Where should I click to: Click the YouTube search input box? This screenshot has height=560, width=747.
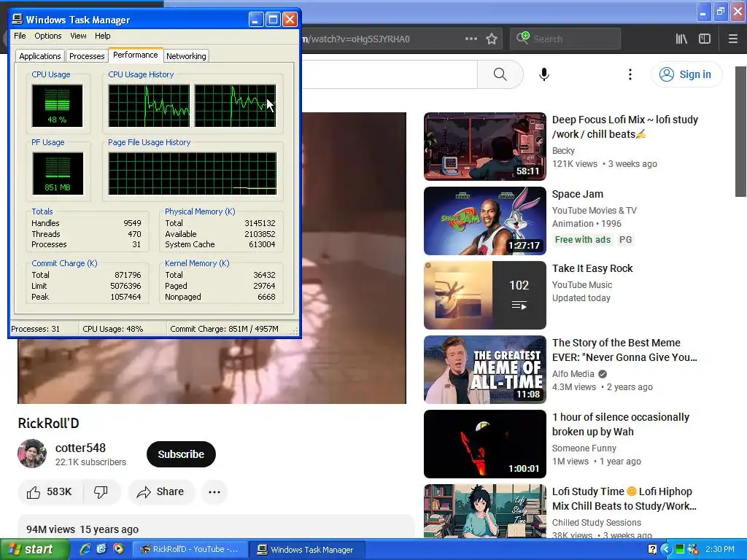(390, 74)
